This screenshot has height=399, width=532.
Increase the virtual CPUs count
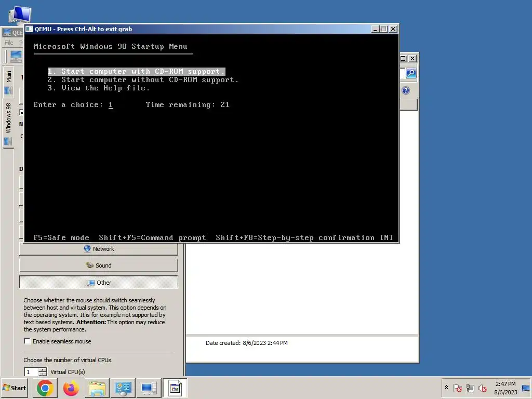(43, 370)
